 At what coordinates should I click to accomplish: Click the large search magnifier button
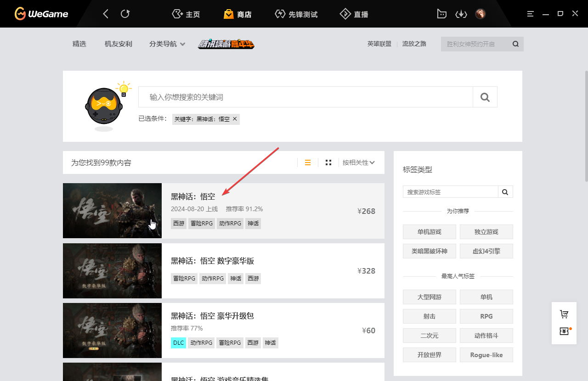485,97
